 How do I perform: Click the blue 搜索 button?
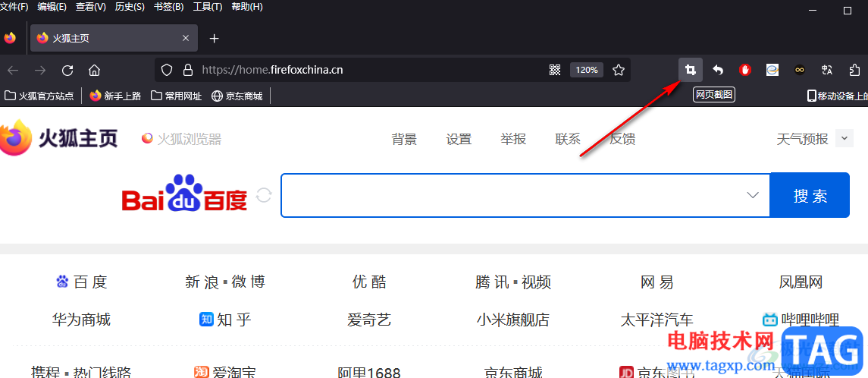coord(810,195)
